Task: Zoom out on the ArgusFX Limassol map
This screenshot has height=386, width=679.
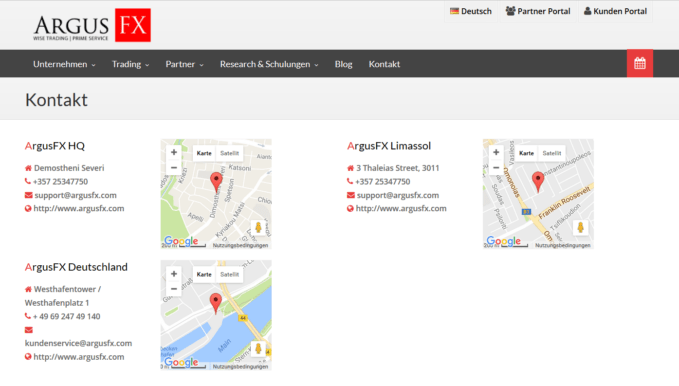Action: point(496,168)
